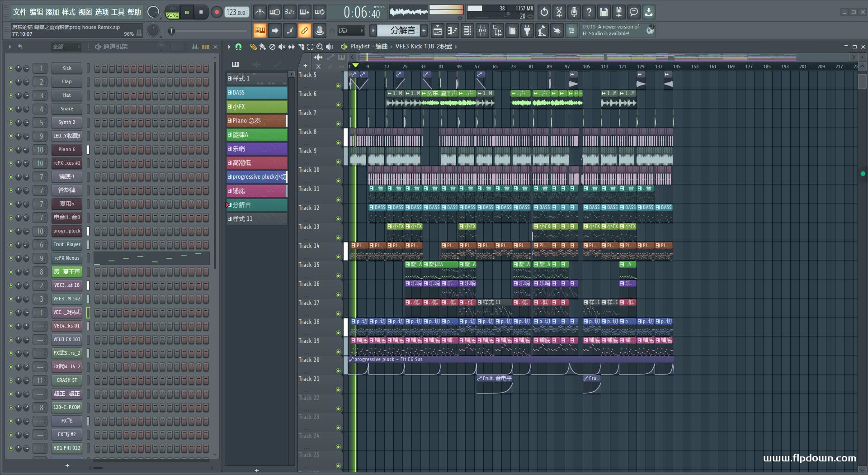Image resolution: width=868 pixels, height=475 pixels.
Task: Switch PAT/SONG mode toggle
Action: point(172,12)
